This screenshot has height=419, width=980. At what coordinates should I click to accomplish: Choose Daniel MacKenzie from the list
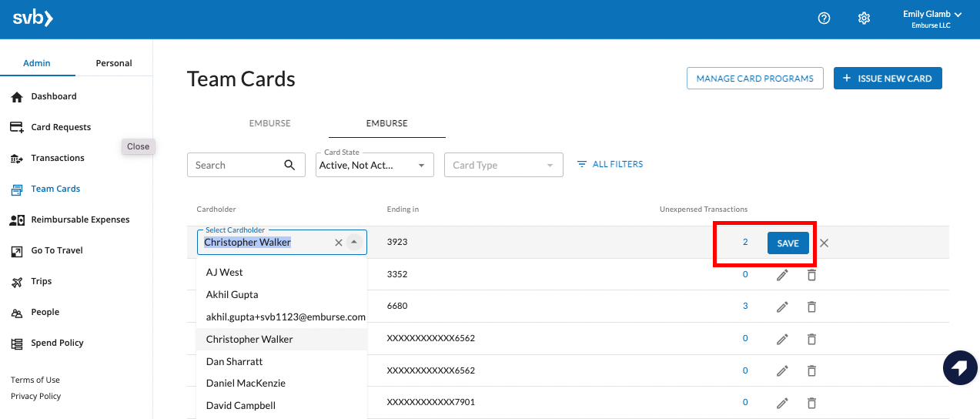coord(282,383)
